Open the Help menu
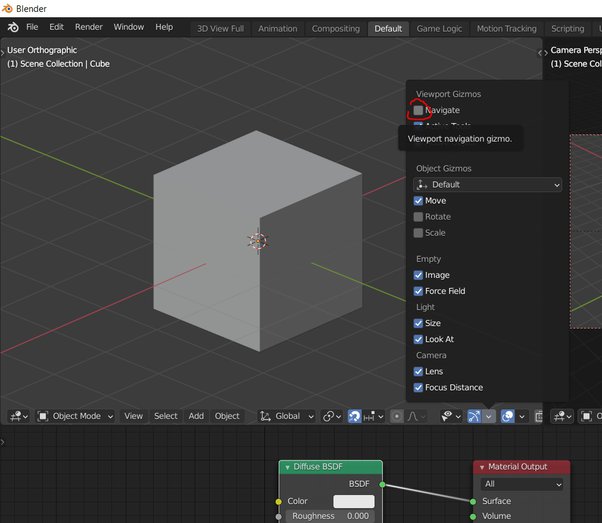 pos(164,27)
